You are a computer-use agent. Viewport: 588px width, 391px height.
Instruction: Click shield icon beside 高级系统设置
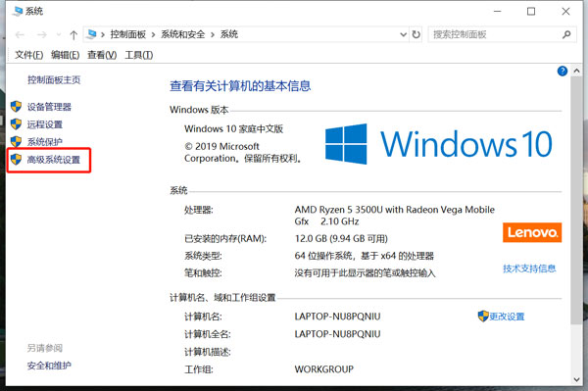pos(16,160)
